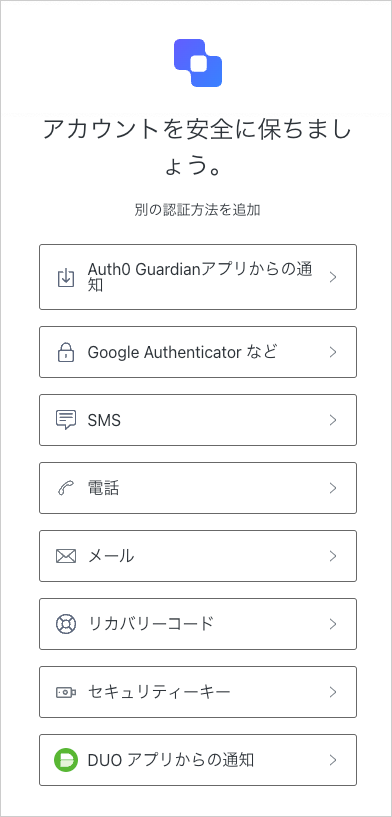
Task: Click the blue logo at top
Action: [198, 63]
